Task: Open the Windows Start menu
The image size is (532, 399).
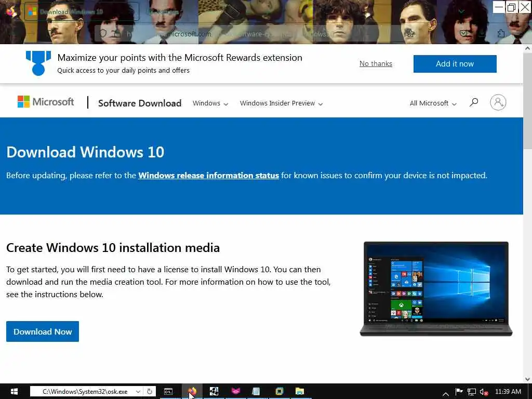Action: pos(14,391)
